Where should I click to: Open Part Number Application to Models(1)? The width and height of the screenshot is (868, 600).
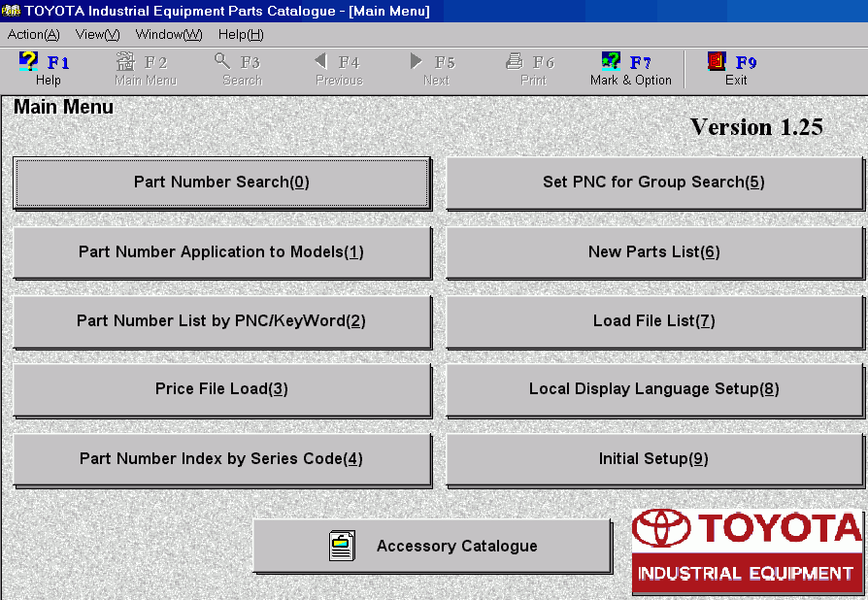[x=222, y=252]
